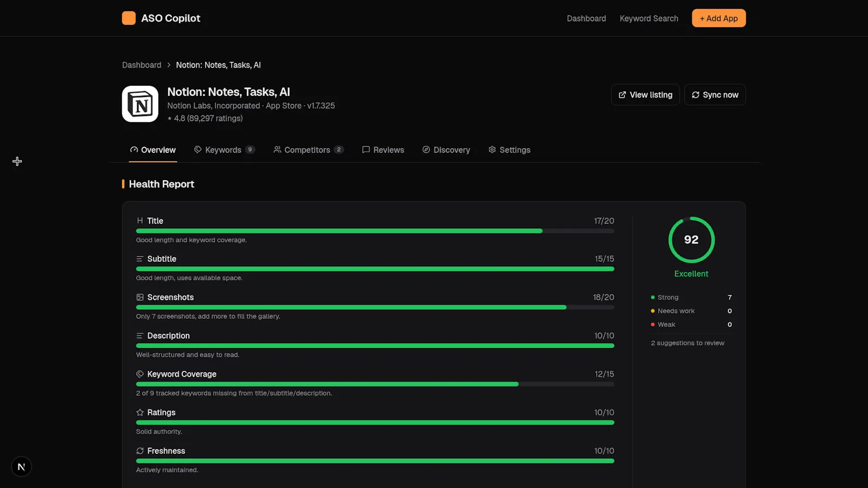The width and height of the screenshot is (868, 488).
Task: Click the Sync now button
Action: (715, 95)
